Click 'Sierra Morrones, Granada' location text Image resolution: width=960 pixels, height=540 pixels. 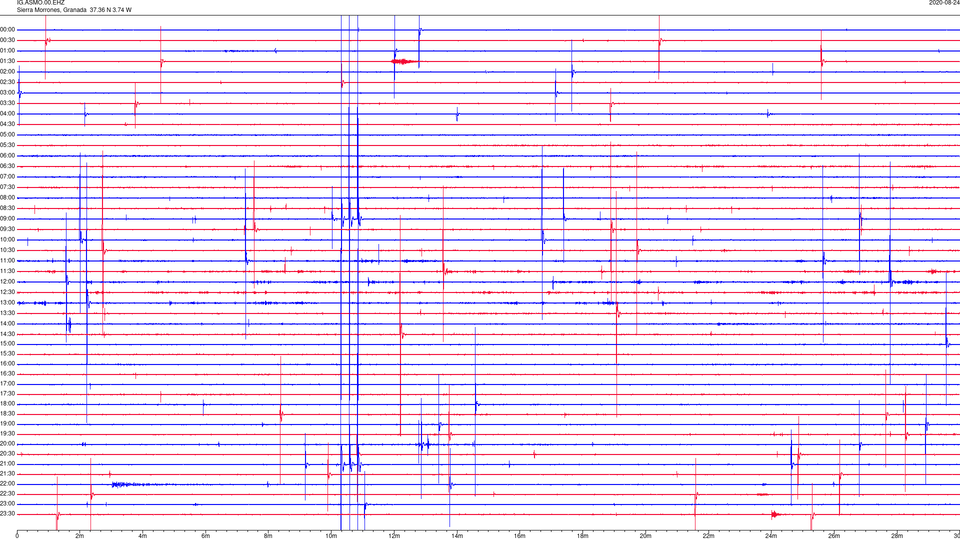tap(51, 10)
